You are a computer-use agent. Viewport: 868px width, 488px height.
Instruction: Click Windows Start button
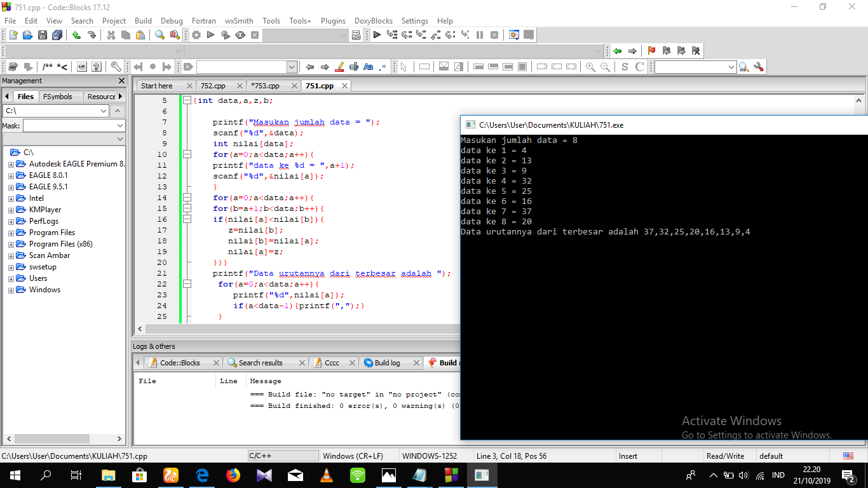(x=15, y=475)
